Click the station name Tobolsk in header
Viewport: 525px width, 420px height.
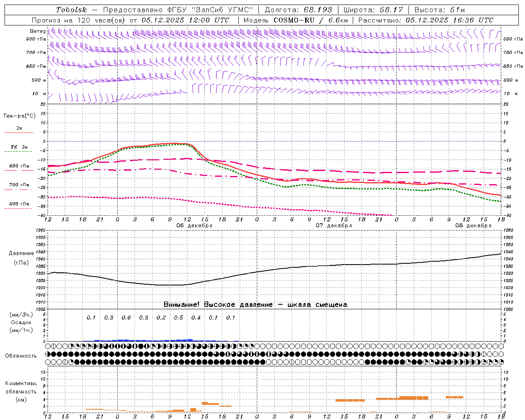point(71,10)
